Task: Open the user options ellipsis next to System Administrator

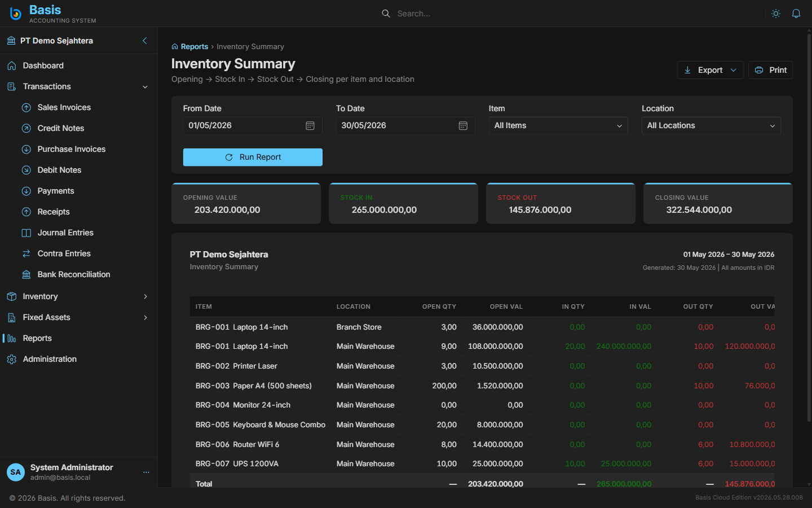Action: 146,472
